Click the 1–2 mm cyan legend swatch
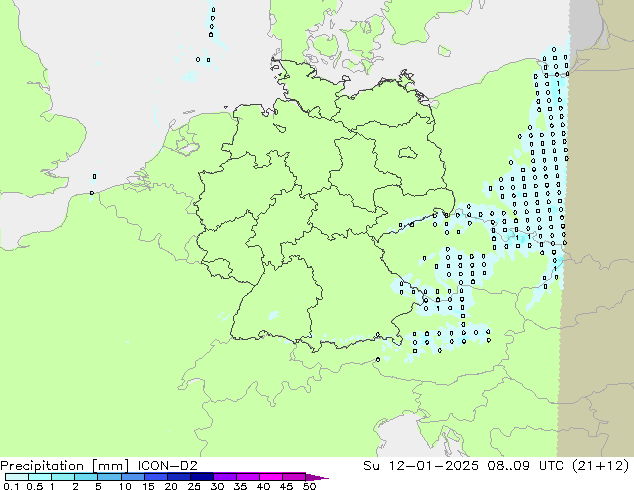634x490 pixels. [x=63, y=477]
